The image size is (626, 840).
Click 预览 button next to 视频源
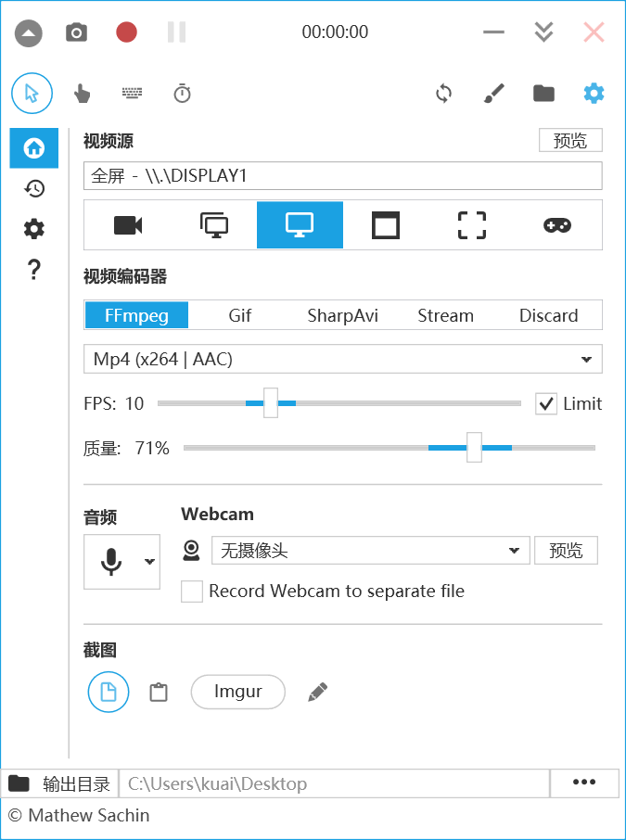[570, 140]
